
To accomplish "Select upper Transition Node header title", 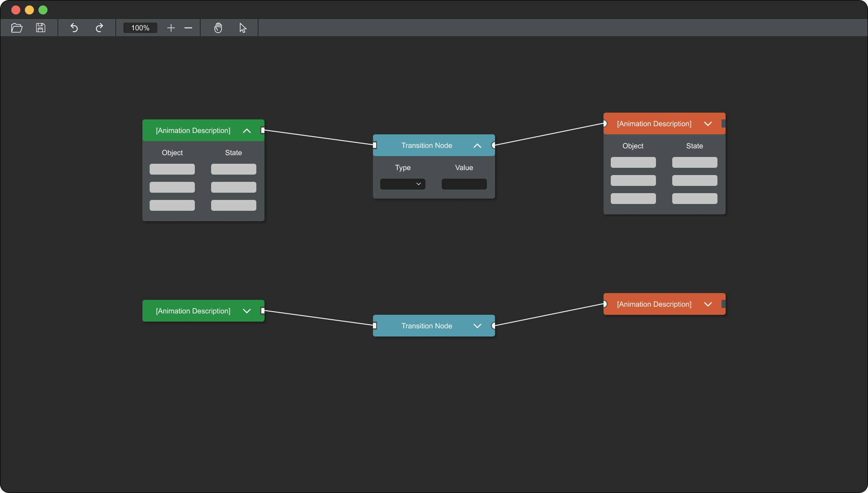I will [427, 146].
